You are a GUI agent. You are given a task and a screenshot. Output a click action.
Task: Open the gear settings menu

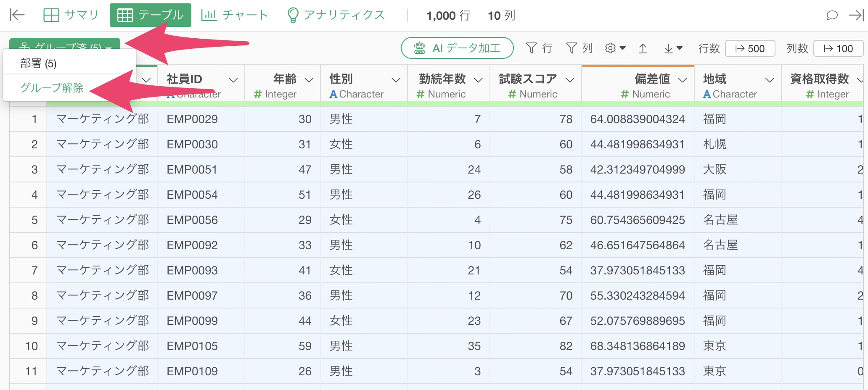pos(615,48)
